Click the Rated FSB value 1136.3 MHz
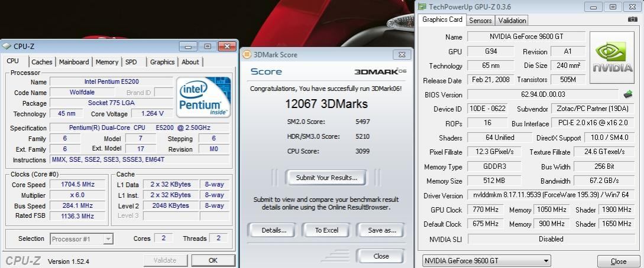The width and height of the screenshot is (644, 268). tap(77, 216)
